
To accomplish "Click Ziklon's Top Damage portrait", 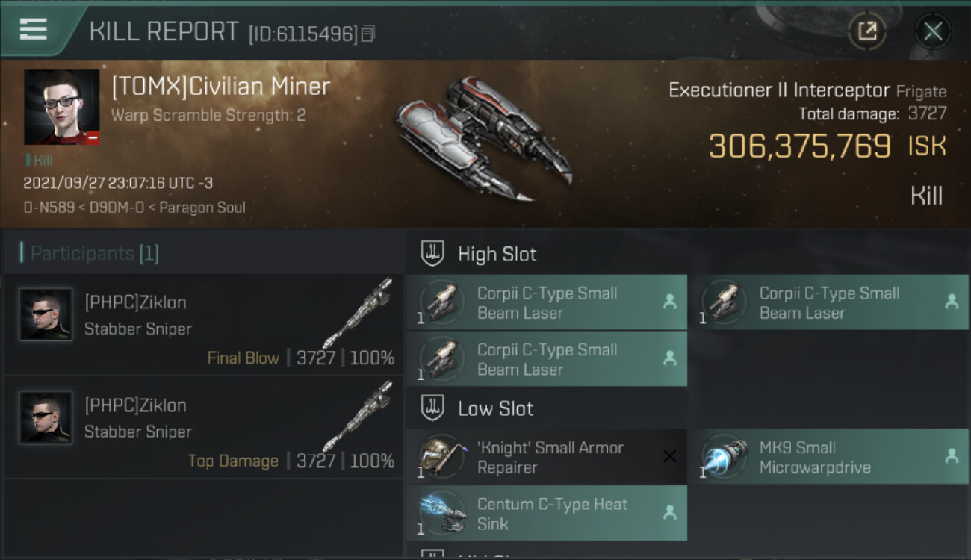I will point(46,417).
